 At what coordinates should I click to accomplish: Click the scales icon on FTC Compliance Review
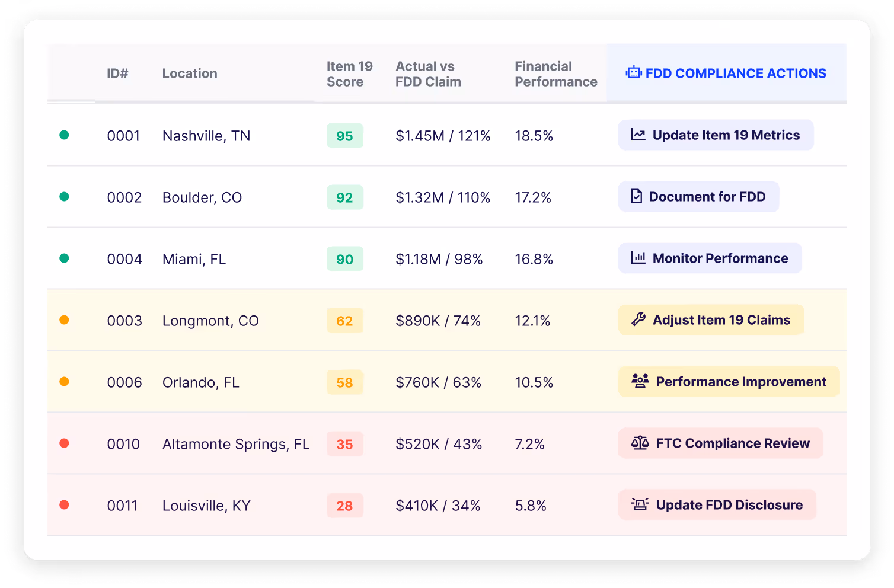point(640,443)
